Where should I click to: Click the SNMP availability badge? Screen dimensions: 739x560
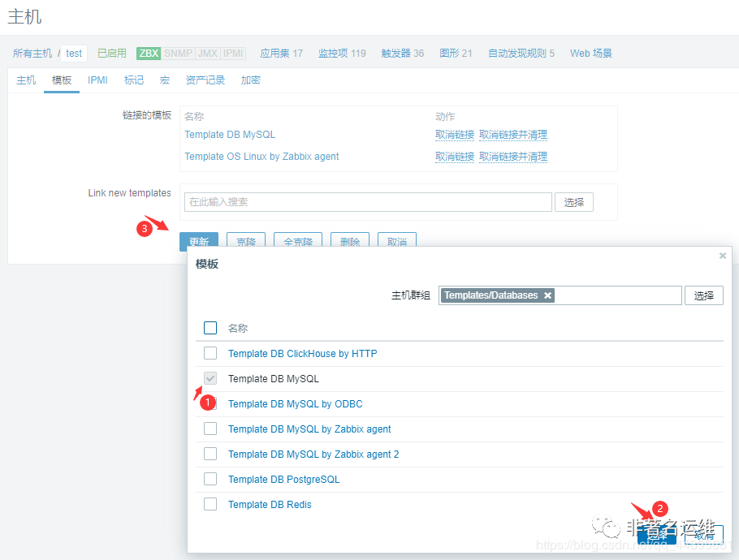178,54
